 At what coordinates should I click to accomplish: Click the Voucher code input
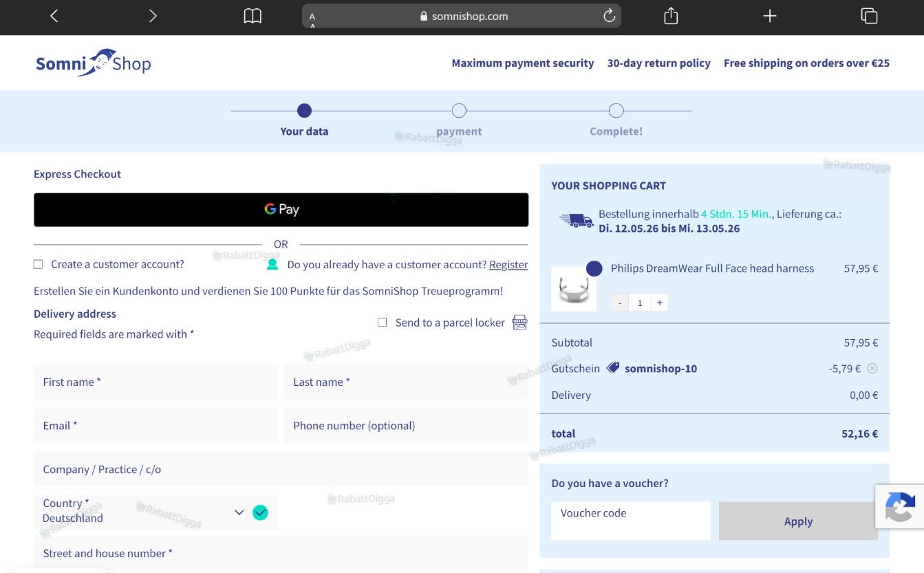coord(631,521)
